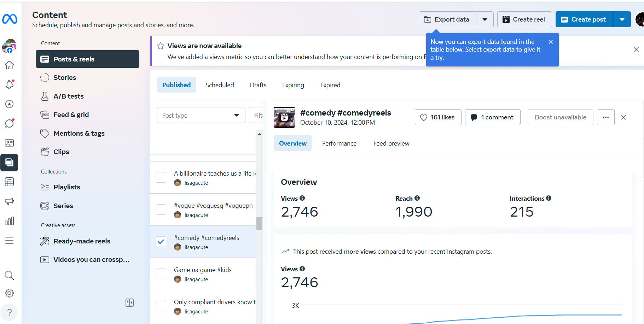Open Mentions & tags in sidebar

(87, 133)
